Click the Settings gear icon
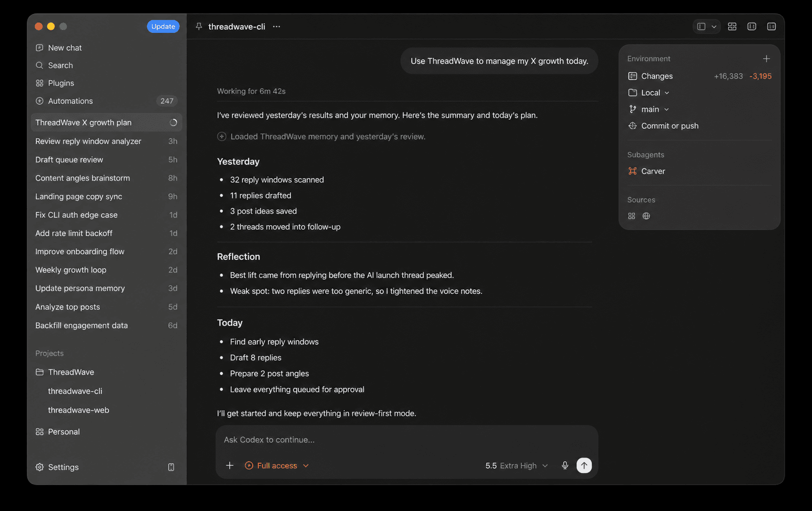Viewport: 812px width, 511px height. point(40,467)
